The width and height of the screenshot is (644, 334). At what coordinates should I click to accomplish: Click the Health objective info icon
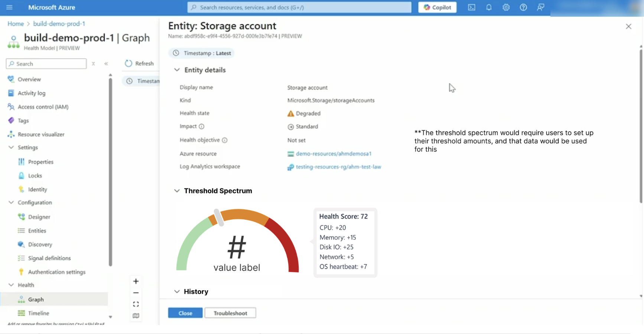click(225, 140)
